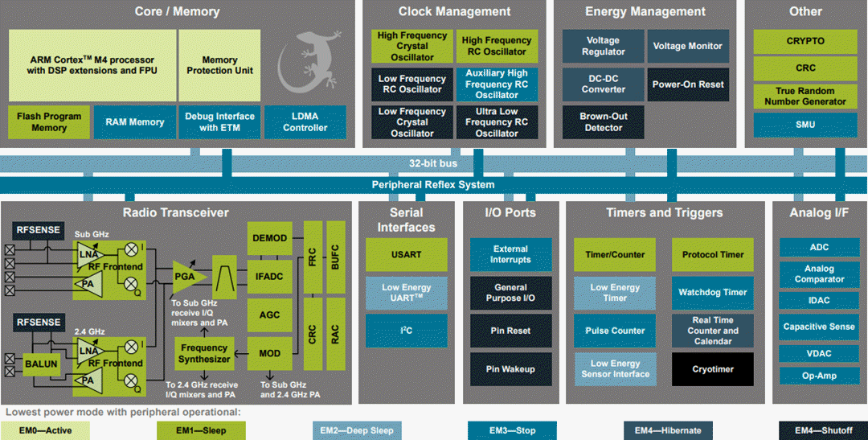Viewport: 868px width, 440px height.
Task: Select the ARM Cortex M4 processor block
Action: click(92, 65)
